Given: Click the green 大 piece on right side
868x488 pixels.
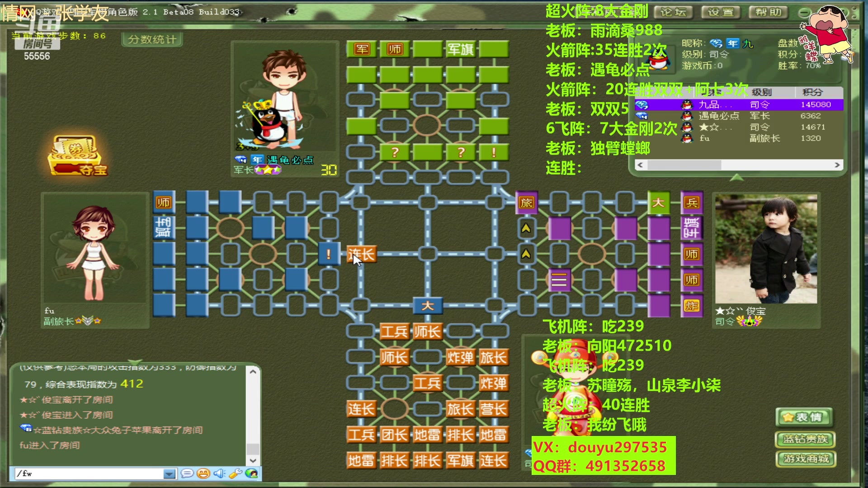Looking at the screenshot, I should pos(659,202).
